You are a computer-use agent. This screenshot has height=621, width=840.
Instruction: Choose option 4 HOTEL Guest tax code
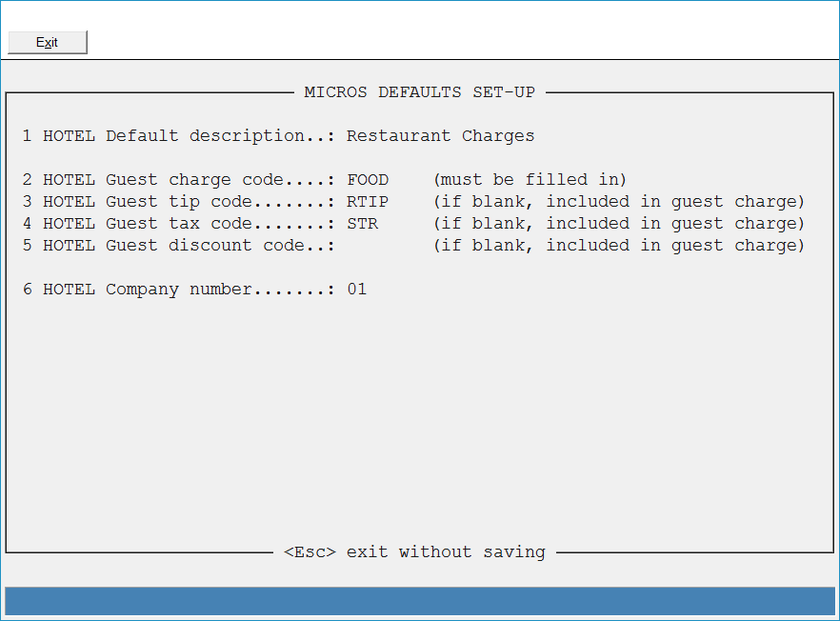point(178,224)
